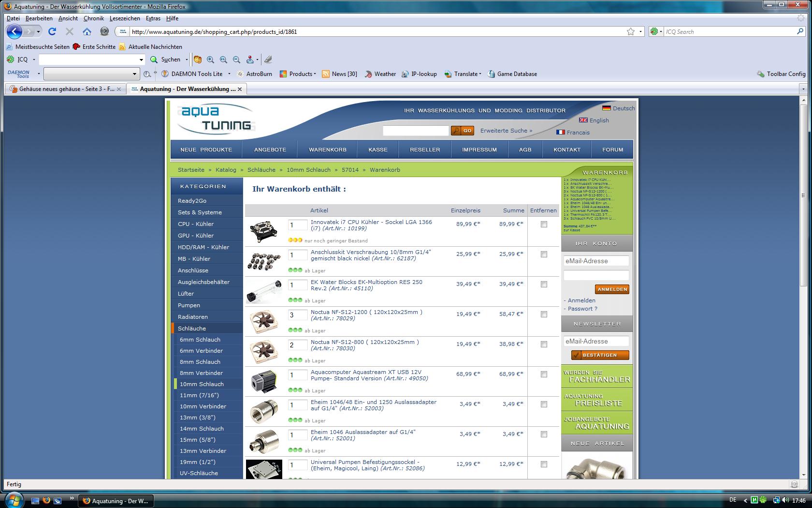This screenshot has height=508, width=812.
Task: Open Toolbar Config
Action: (781, 74)
